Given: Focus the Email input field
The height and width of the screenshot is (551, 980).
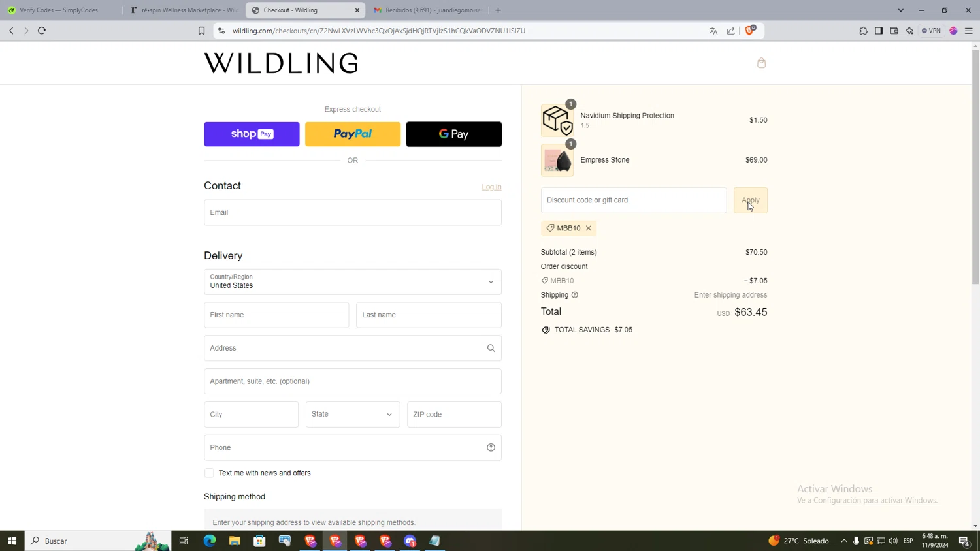Looking at the screenshot, I should tap(353, 213).
